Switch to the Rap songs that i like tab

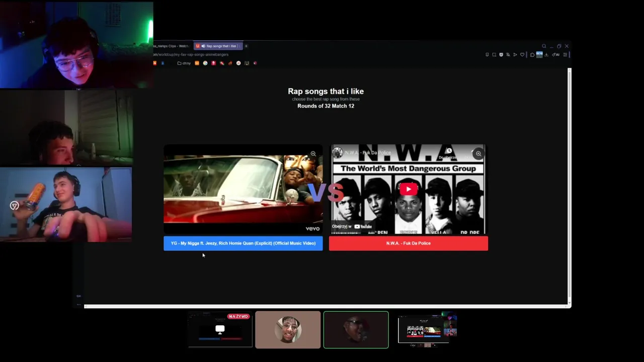[x=218, y=46]
